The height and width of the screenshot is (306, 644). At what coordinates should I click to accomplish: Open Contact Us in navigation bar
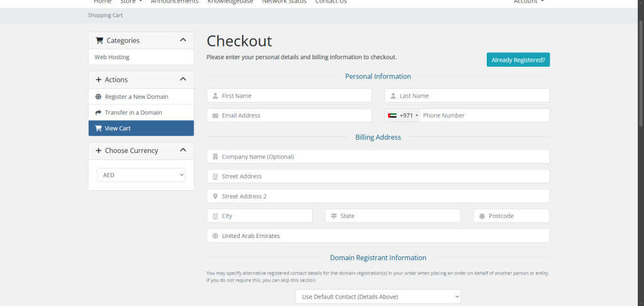(331, 2)
